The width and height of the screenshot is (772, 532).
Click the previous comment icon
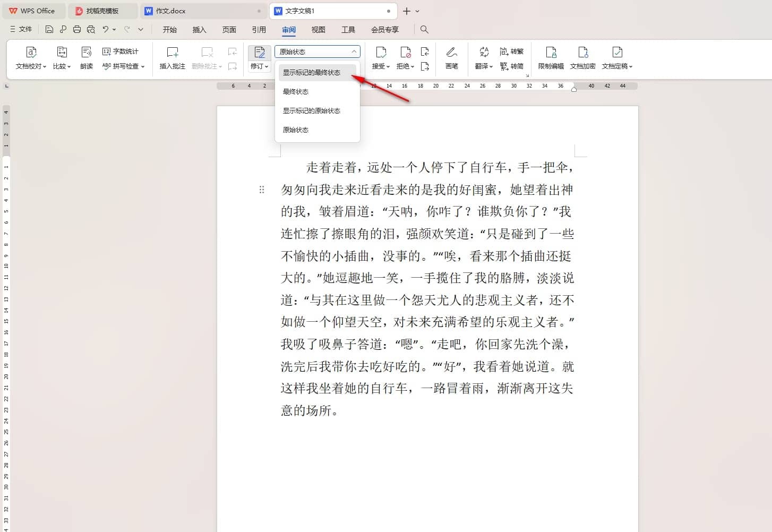pos(233,52)
